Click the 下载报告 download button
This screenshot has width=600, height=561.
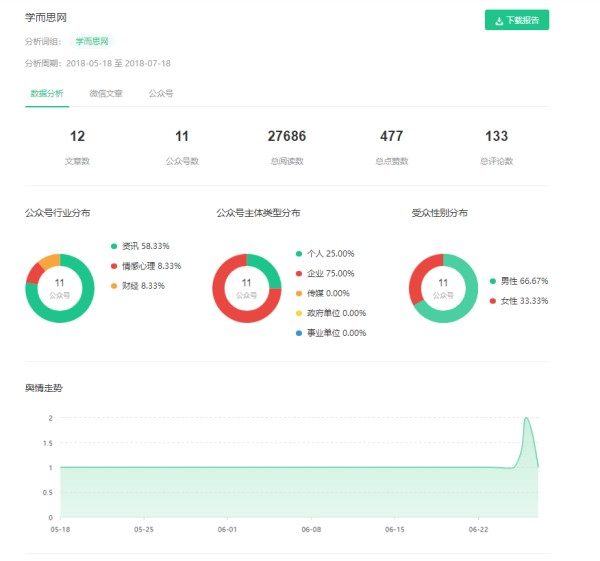pyautogui.click(x=517, y=20)
